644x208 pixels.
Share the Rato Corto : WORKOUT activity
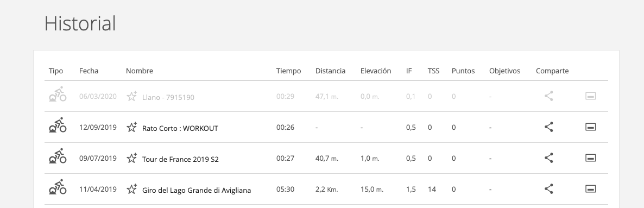click(x=549, y=127)
